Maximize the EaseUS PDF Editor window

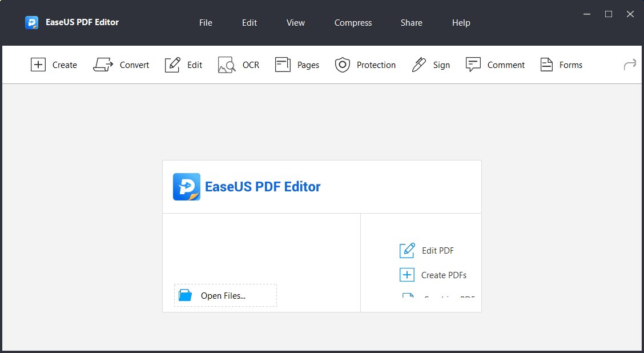[609, 14]
